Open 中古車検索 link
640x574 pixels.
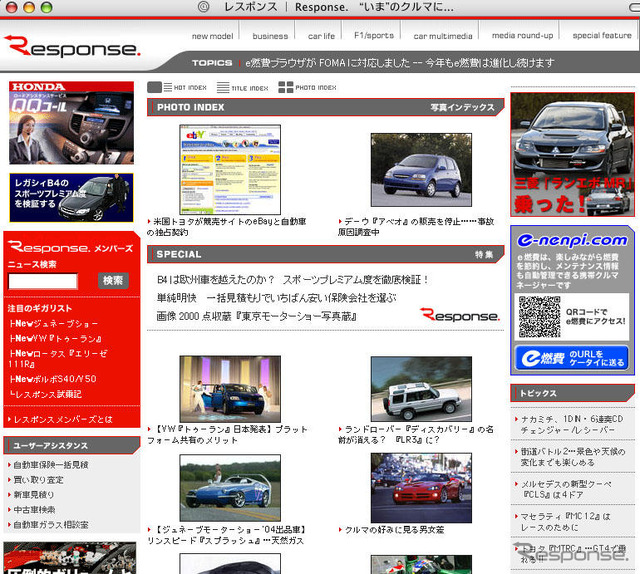tap(32, 510)
